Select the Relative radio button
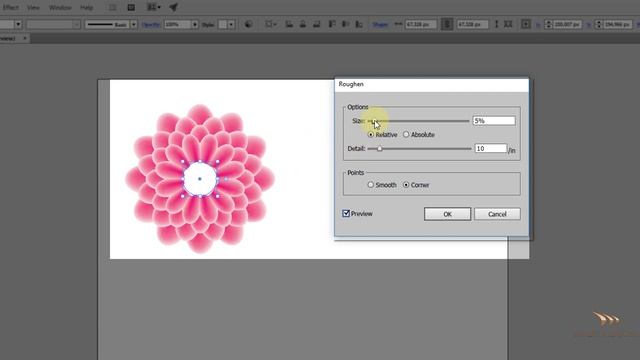This screenshot has height=360, width=640. (371, 134)
